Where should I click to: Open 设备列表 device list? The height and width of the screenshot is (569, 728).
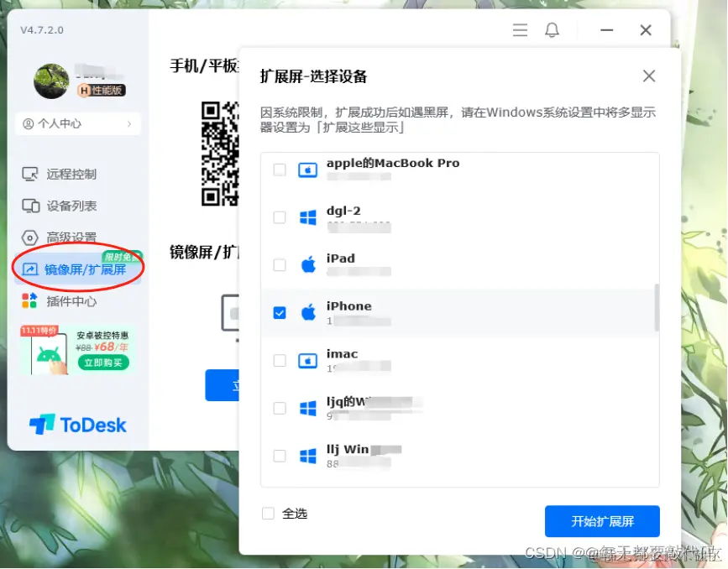pyautogui.click(x=71, y=206)
